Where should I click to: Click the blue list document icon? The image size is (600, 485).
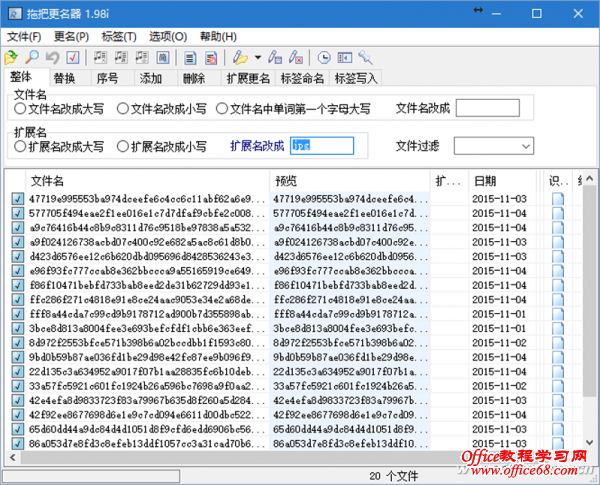click(x=190, y=58)
